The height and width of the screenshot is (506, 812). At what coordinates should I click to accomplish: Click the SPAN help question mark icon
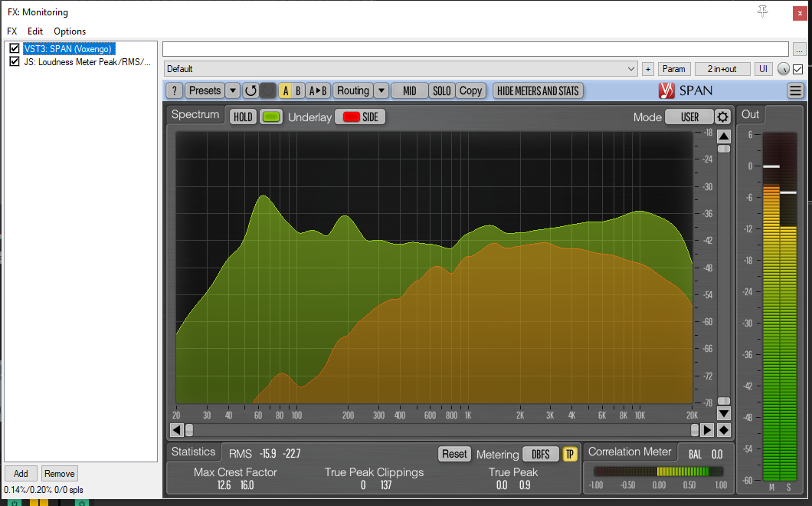[174, 90]
